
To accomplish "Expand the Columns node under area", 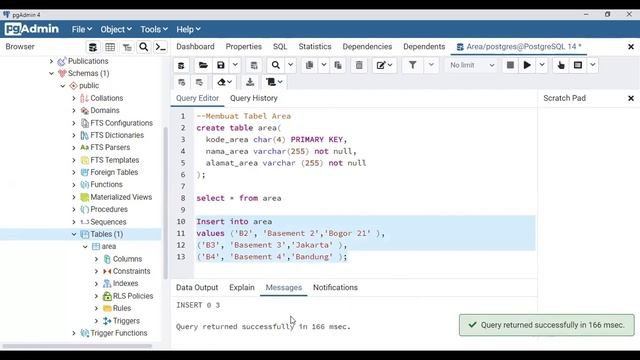I will click(x=97, y=259).
